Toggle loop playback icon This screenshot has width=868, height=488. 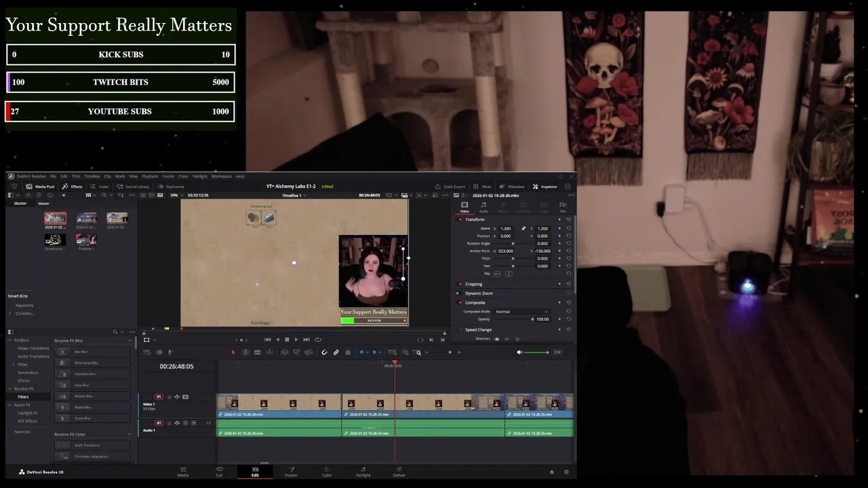click(317, 340)
